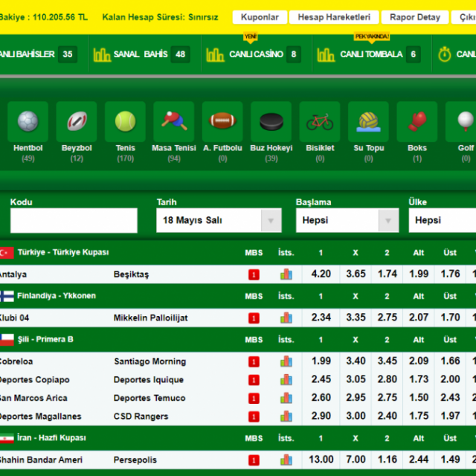Click the Türkiye flag icon

[7, 253]
